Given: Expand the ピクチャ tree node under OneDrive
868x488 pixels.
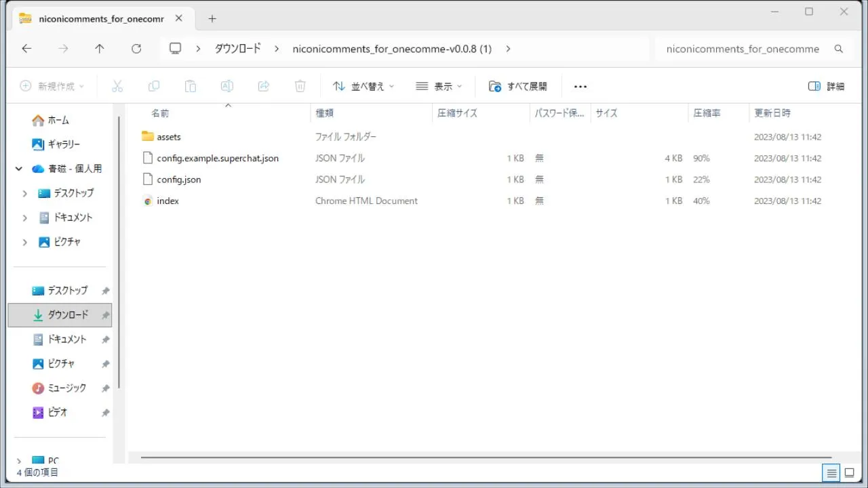Looking at the screenshot, I should [x=25, y=242].
